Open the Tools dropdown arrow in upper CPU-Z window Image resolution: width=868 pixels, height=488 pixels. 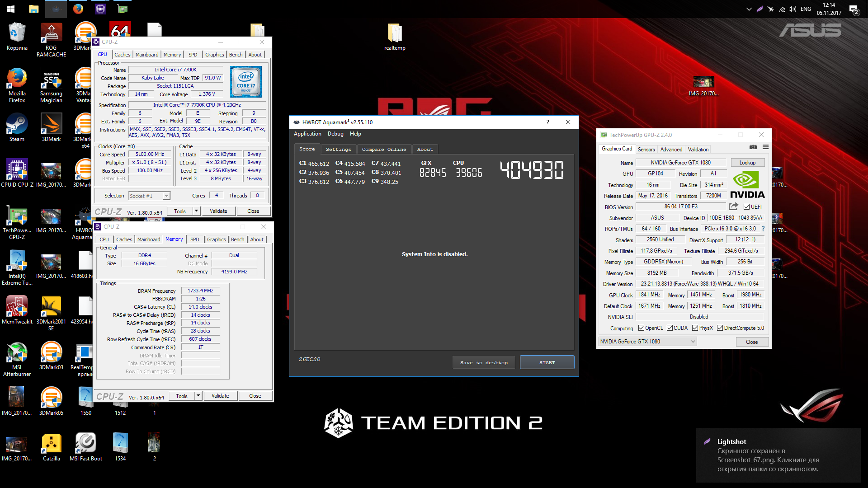[196, 211]
